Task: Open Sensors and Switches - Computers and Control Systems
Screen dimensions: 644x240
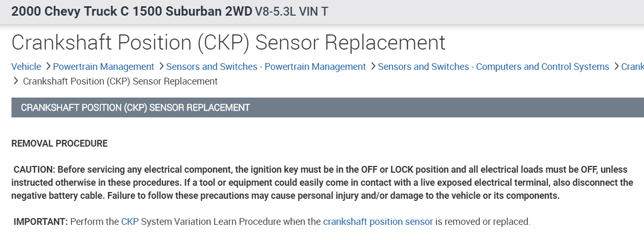Action: coord(493,67)
